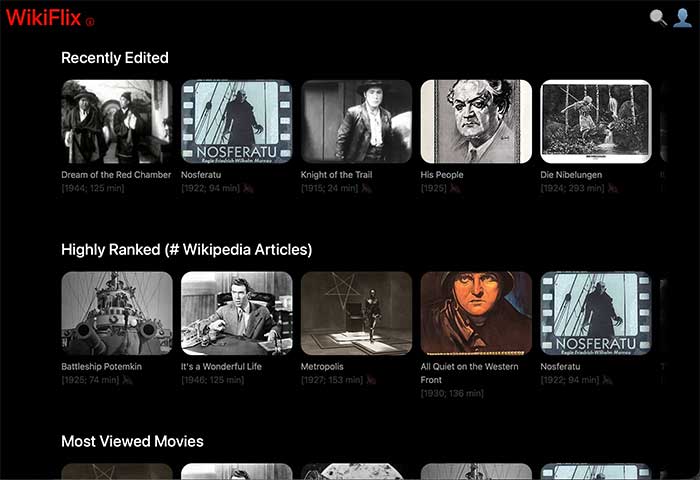Open His People portrait thumbnail

[476, 121]
